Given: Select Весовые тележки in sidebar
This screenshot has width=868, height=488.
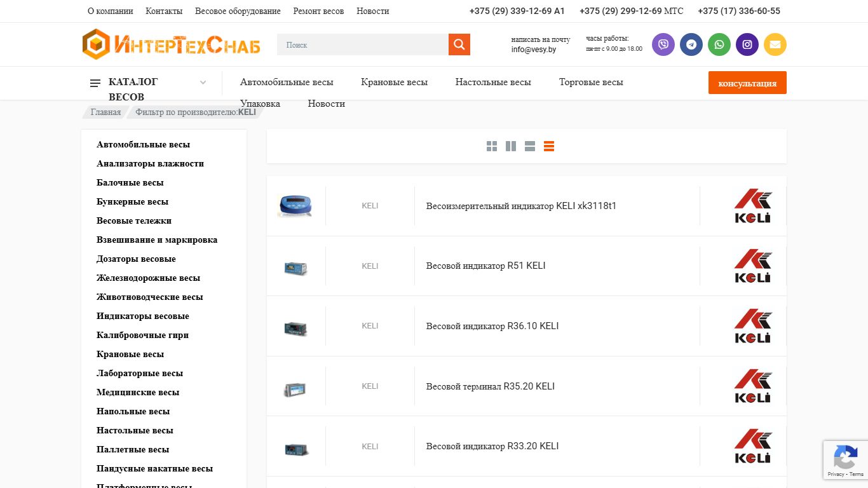Looking at the screenshot, I should [x=134, y=220].
